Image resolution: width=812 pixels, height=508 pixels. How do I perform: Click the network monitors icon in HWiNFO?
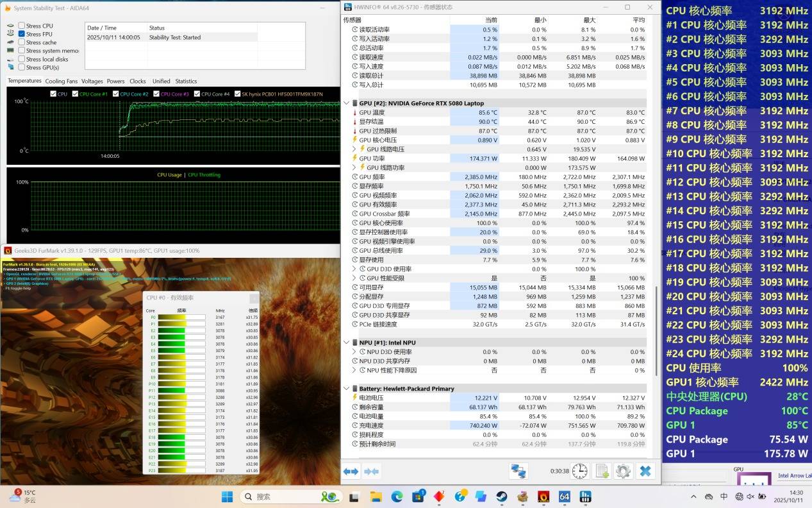pos(518,471)
